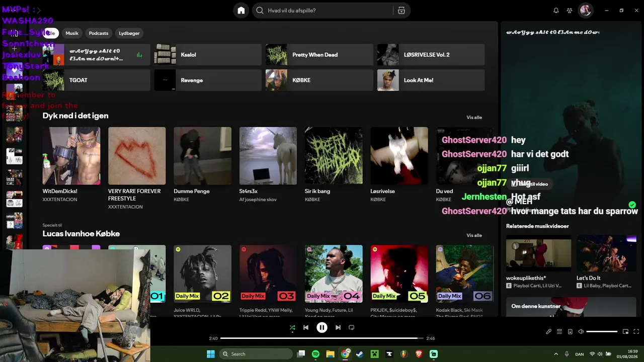
Task: Open the Revenge shortcut tile
Action: click(208, 80)
